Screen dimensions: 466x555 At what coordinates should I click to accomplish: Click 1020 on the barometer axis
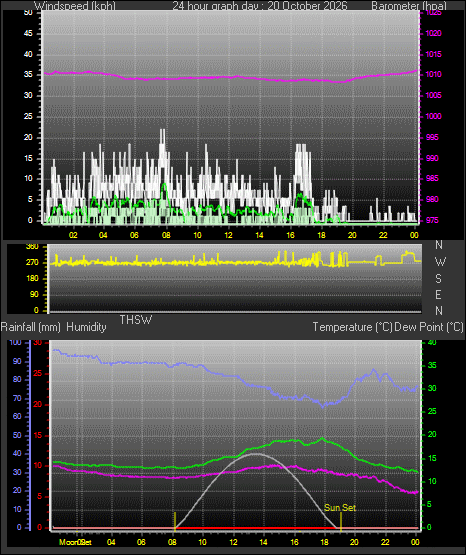pos(433,33)
